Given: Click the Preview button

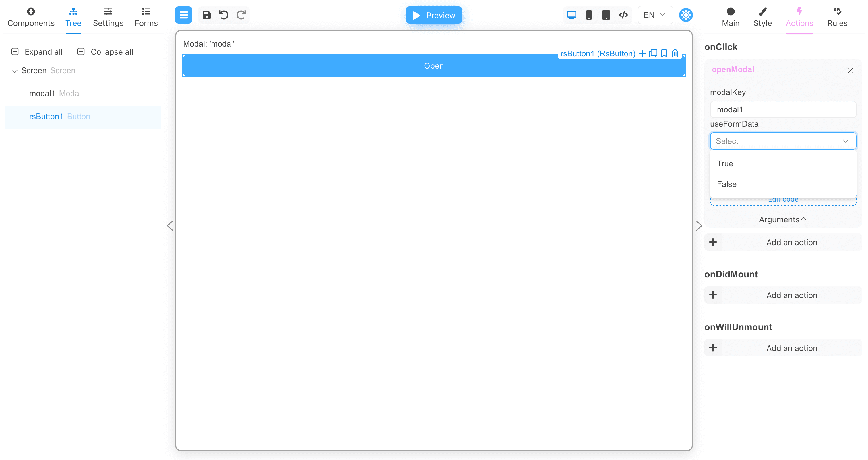Looking at the screenshot, I should tap(434, 15).
